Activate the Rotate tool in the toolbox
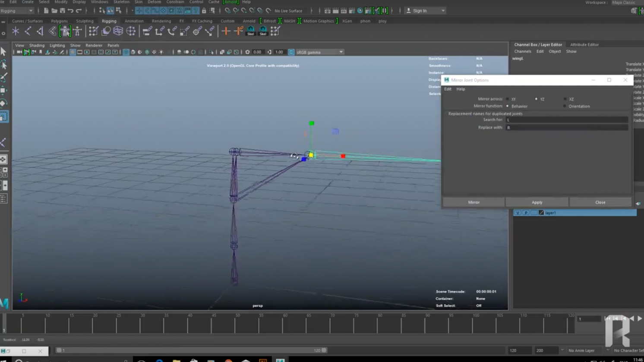The image size is (644, 362). click(x=4, y=104)
